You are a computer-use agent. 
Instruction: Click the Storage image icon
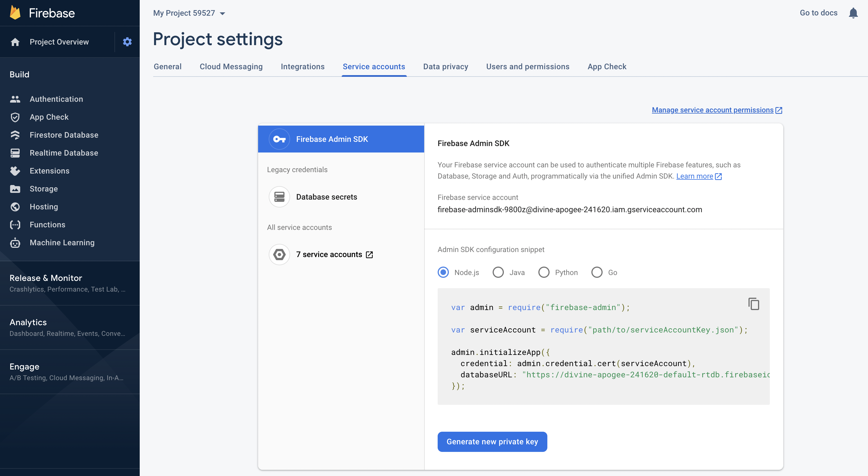click(x=15, y=189)
